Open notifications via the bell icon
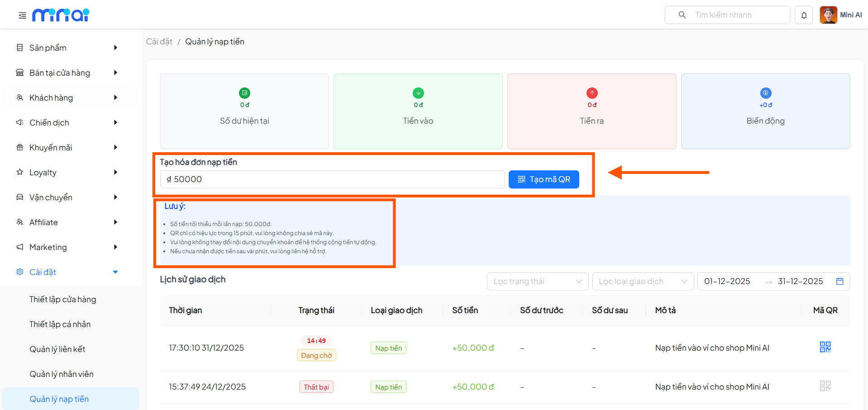The width and height of the screenshot is (868, 410). pos(803,14)
